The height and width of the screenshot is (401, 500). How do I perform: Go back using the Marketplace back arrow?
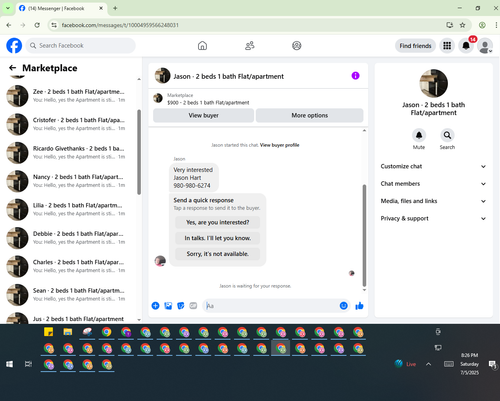pos(13,68)
